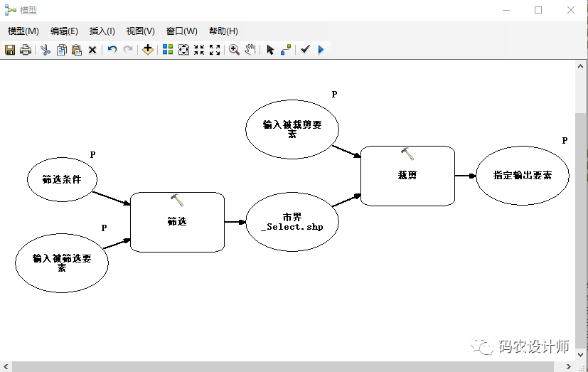This screenshot has height=372, width=588.
Task: Activate the Pan hand tool
Action: coord(250,50)
